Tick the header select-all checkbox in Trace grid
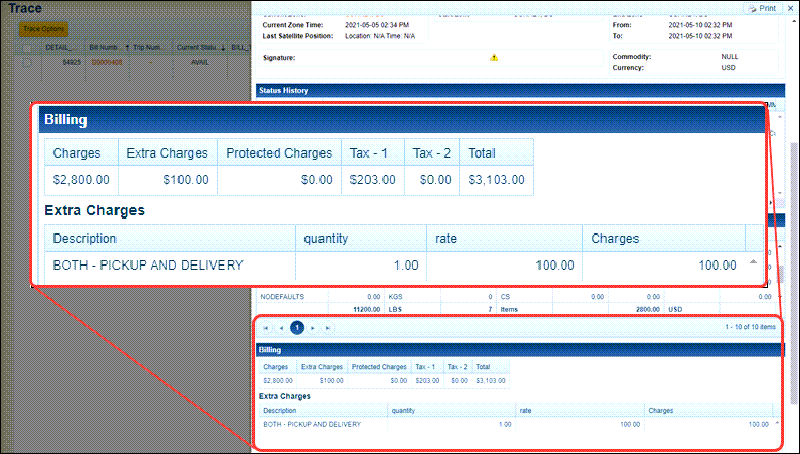 (27, 48)
